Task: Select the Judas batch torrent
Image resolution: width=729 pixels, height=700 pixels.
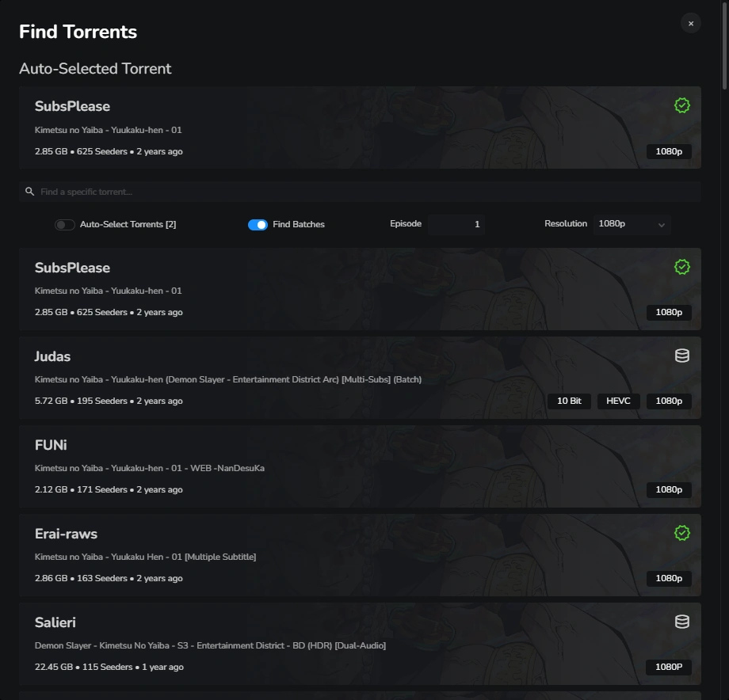Action: coord(317,378)
